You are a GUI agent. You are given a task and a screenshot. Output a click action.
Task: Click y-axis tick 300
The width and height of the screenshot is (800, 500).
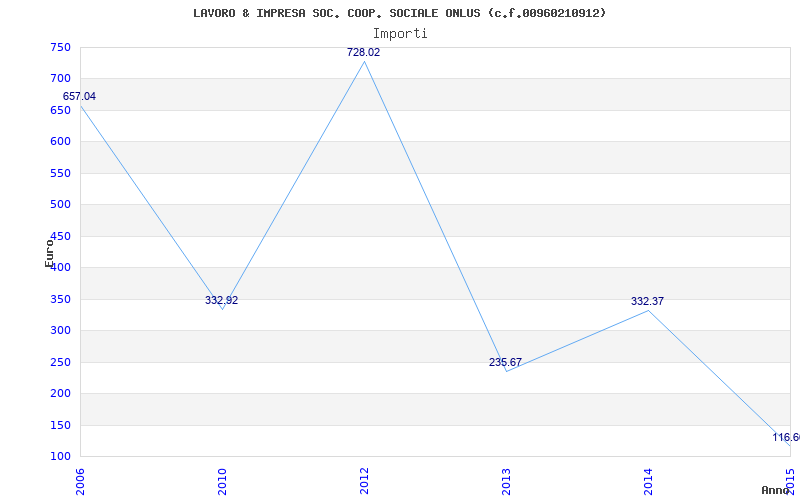tap(60, 331)
